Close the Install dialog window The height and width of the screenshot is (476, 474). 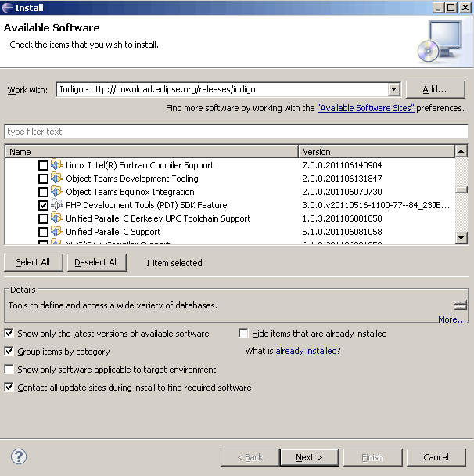(x=465, y=8)
